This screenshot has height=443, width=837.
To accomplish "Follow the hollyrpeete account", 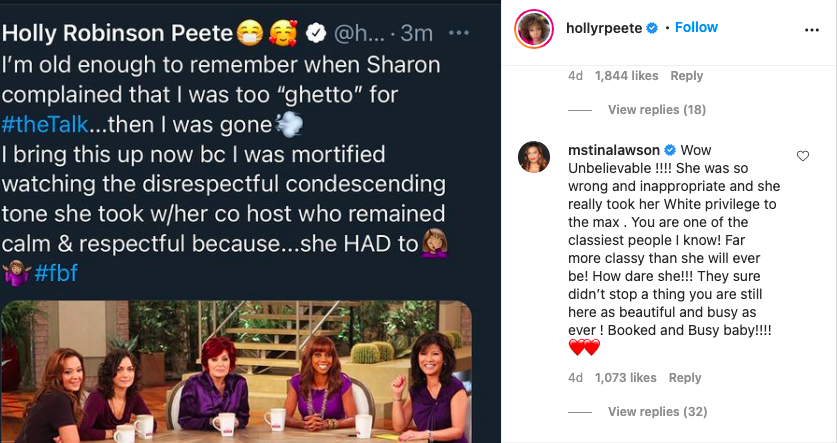I will [x=696, y=28].
